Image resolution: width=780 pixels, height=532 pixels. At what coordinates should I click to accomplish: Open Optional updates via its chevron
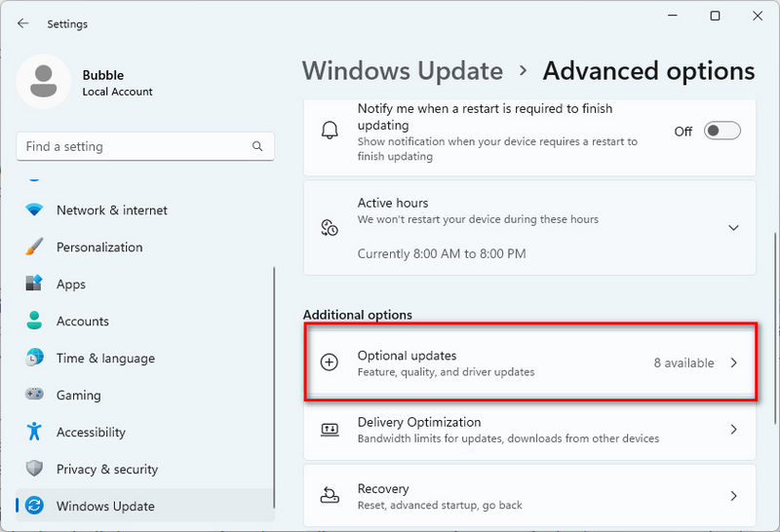pos(734,363)
